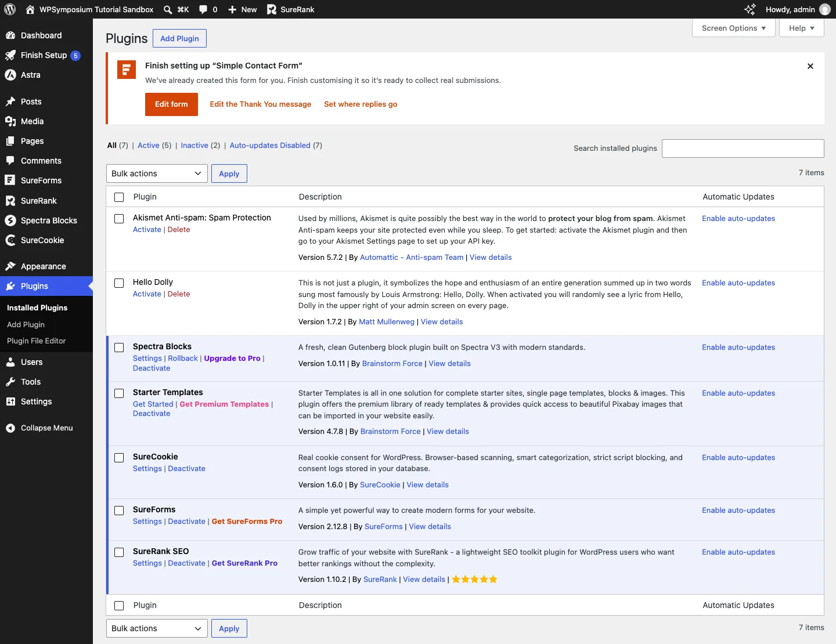Open SureCookie sidebar item
The width and height of the screenshot is (836, 644).
(x=46, y=240)
